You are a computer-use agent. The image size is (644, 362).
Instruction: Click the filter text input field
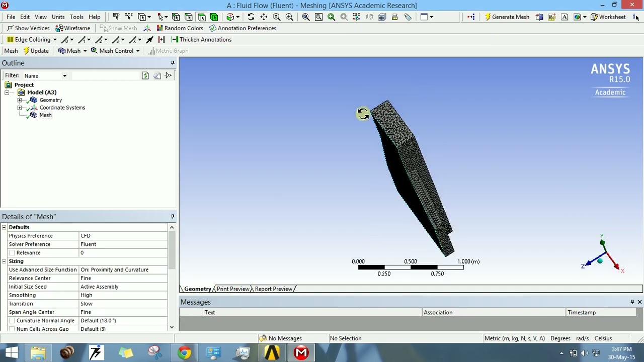coord(105,75)
